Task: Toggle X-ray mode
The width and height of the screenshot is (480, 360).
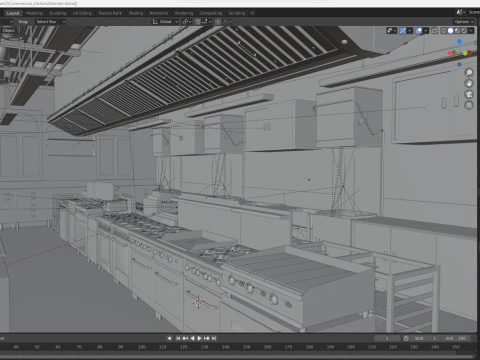Action: pos(435,31)
